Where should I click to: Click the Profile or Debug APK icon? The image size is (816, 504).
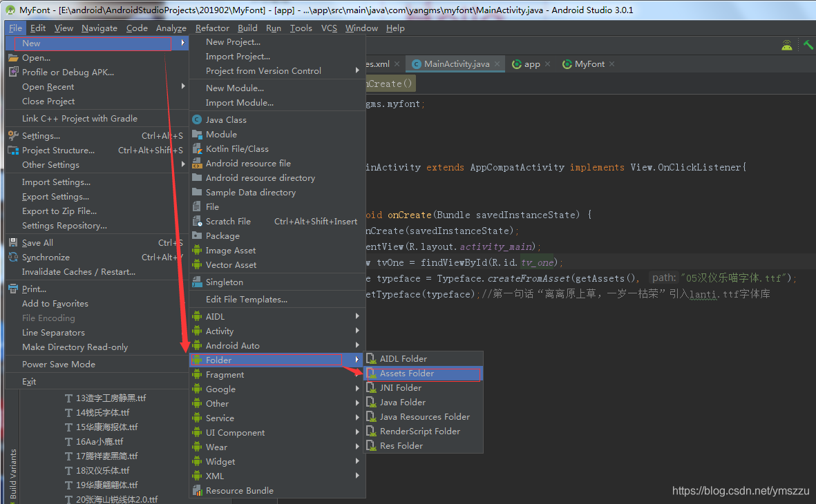coord(13,72)
